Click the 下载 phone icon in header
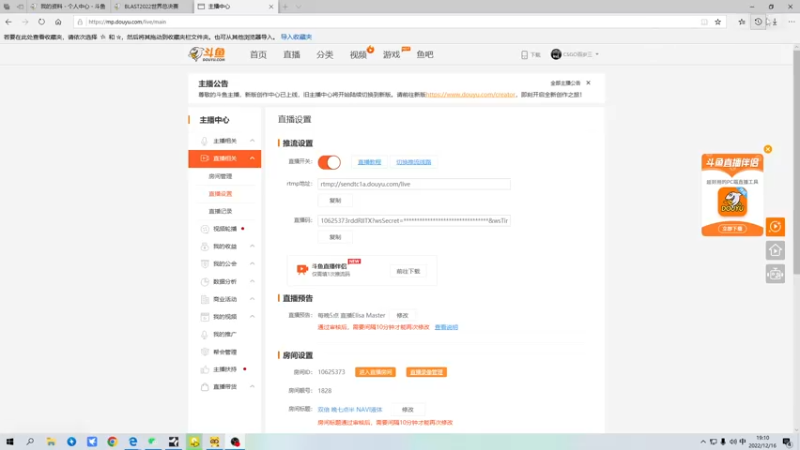Image resolution: width=800 pixels, height=450 pixels. [524, 55]
